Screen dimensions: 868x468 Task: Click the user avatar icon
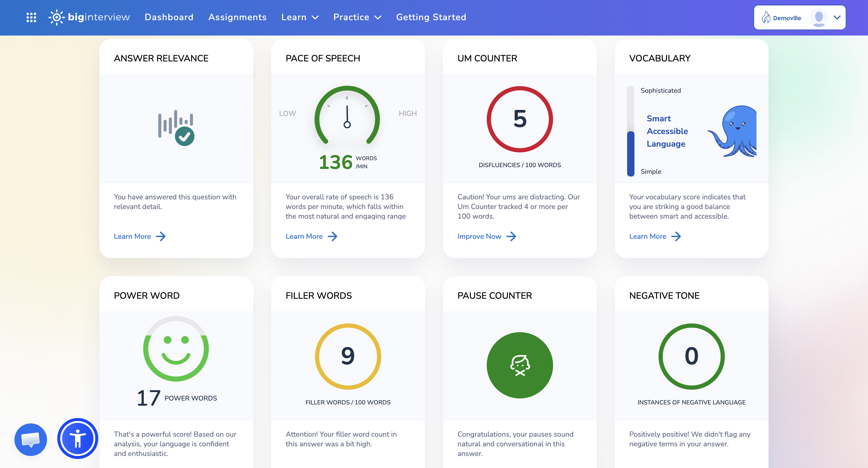click(819, 17)
